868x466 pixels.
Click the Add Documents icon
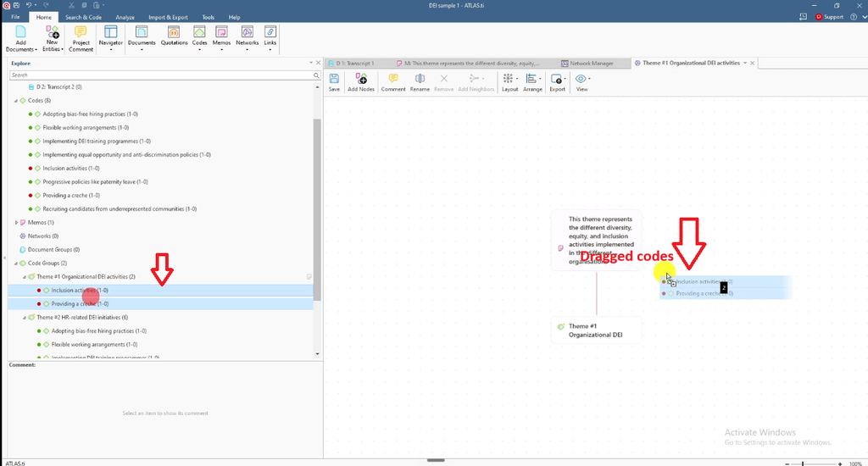pyautogui.click(x=20, y=32)
